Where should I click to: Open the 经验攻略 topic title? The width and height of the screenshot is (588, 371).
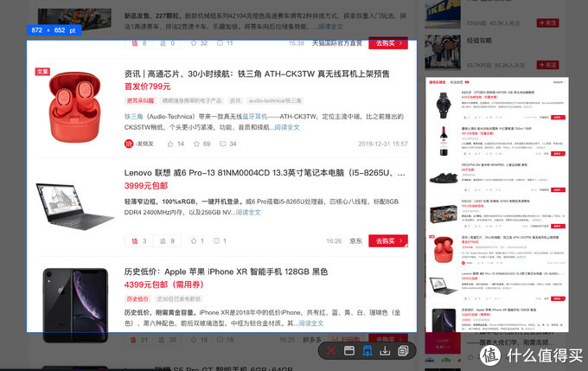tap(479, 40)
